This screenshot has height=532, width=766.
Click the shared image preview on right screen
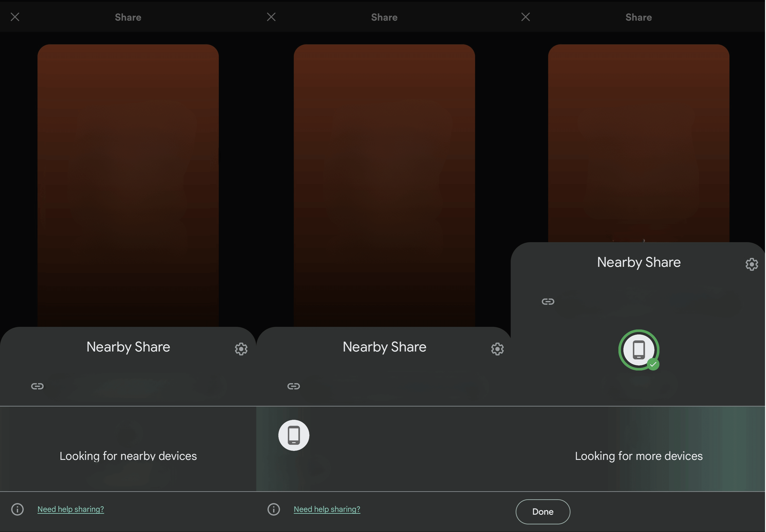(x=639, y=143)
